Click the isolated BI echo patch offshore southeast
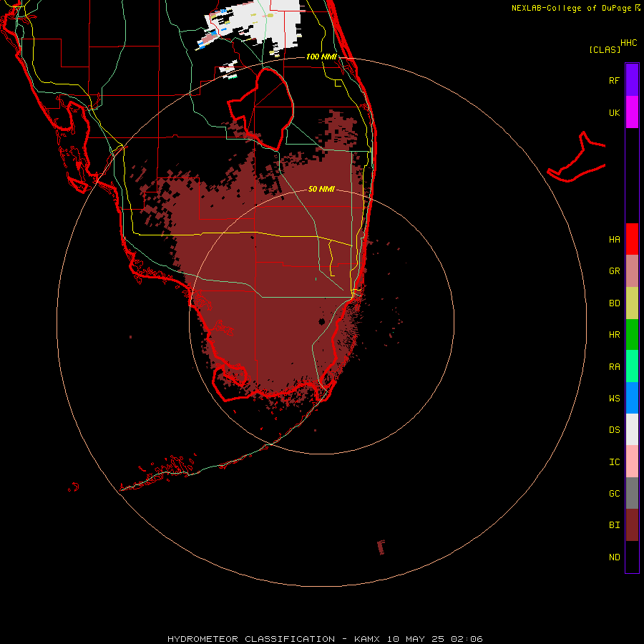 point(381,547)
